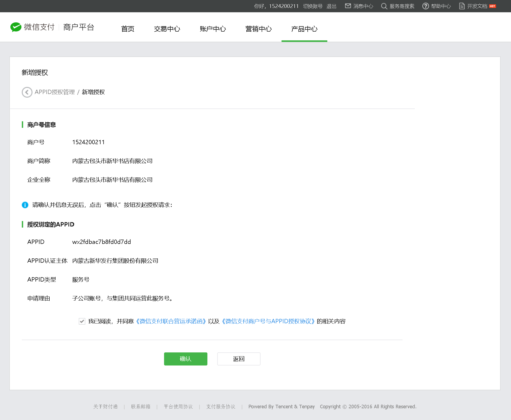The height and width of the screenshot is (420, 511).
Task: Open the 交易中心 tab
Action: pyautogui.click(x=167, y=29)
